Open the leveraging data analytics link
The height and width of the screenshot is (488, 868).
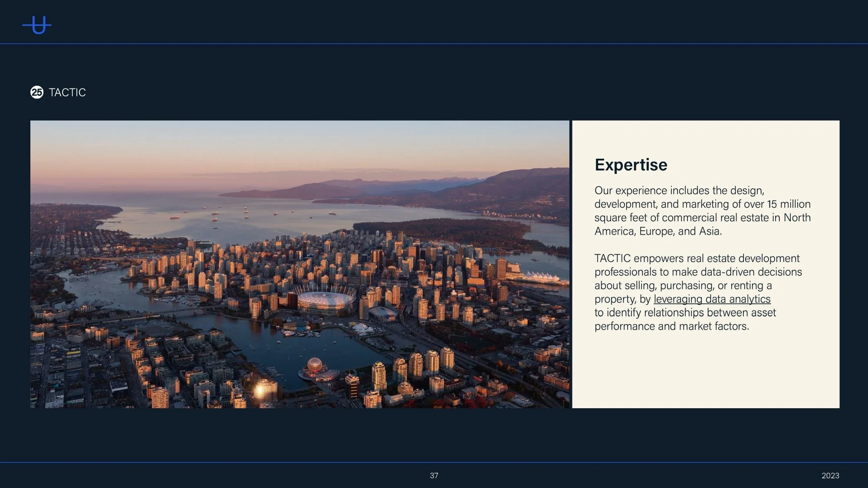point(712,299)
